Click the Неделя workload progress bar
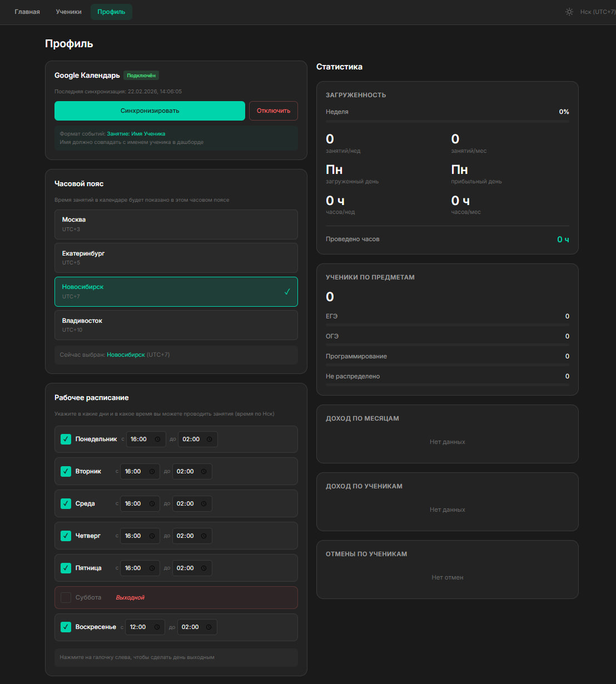Viewport: 616px width, 684px height. coord(447,121)
